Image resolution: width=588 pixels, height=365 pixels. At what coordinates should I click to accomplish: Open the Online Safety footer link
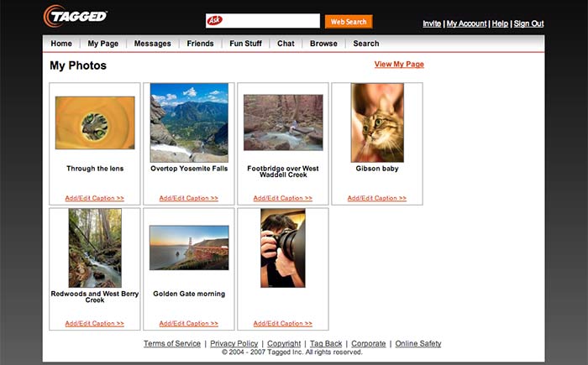(418, 343)
